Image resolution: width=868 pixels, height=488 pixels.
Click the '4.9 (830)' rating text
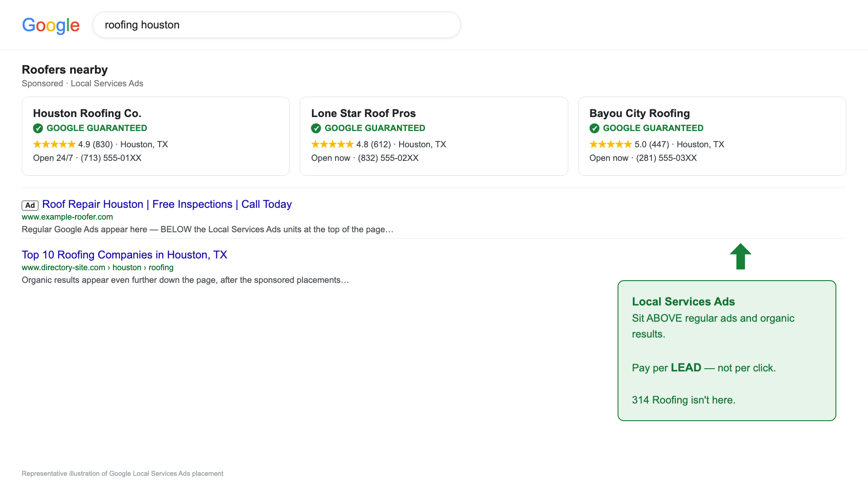[x=95, y=145]
